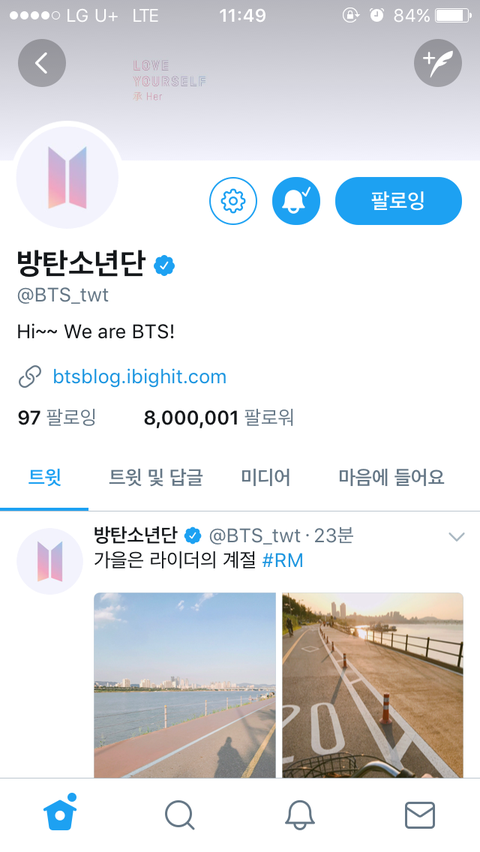Open the profile settings gear icon
The height and width of the screenshot is (852, 480).
(x=233, y=201)
